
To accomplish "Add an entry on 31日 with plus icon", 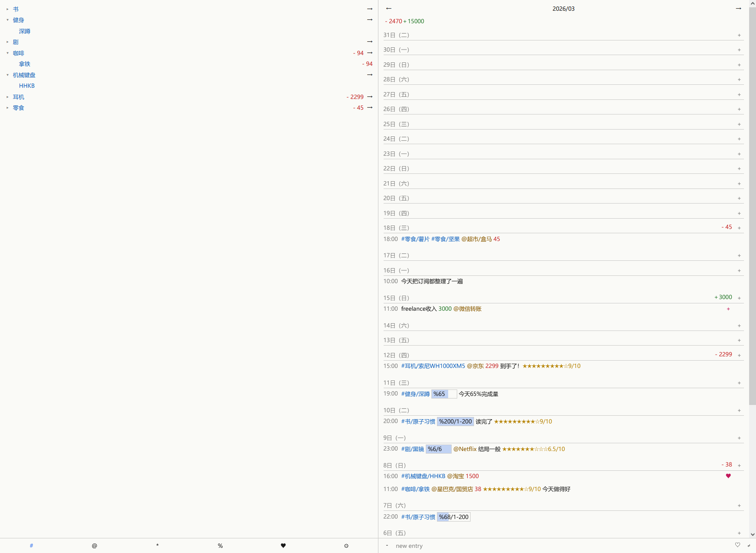I will click(739, 35).
